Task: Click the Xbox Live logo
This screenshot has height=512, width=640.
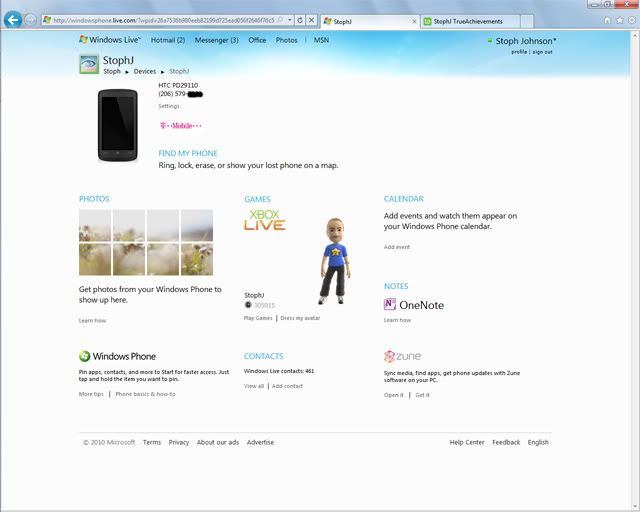Action: [x=265, y=220]
